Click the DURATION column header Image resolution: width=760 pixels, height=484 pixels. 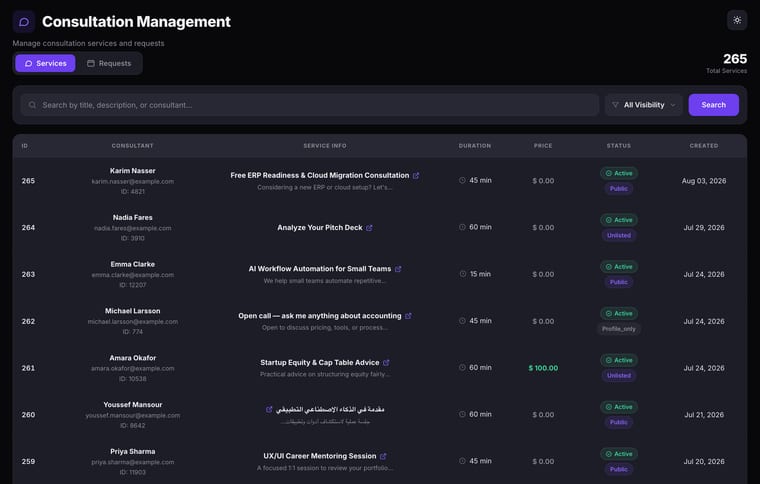(475, 146)
